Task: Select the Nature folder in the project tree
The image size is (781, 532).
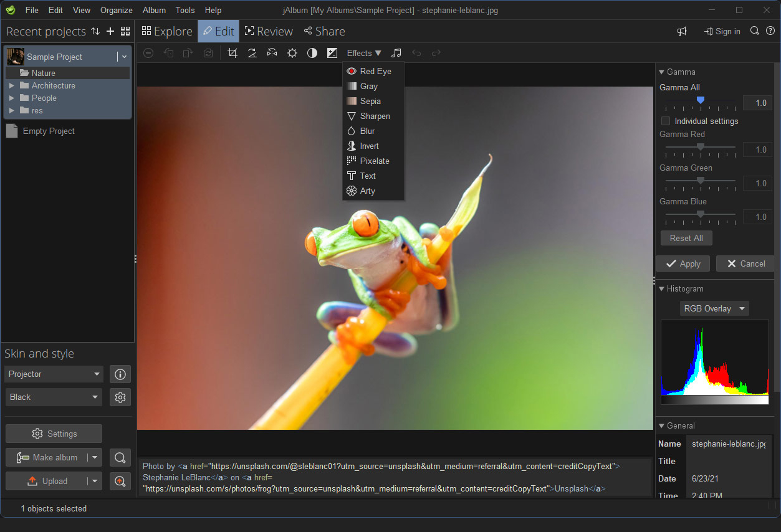Action: point(67,73)
